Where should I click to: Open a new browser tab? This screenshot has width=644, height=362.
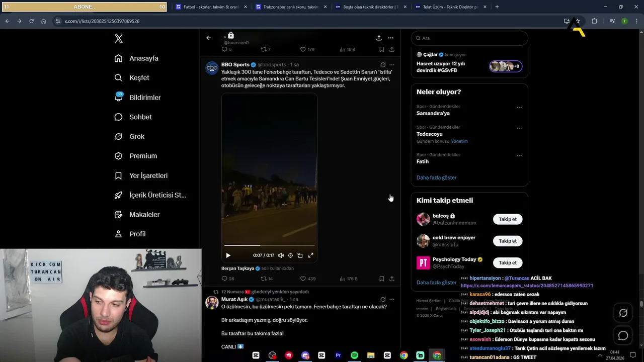497,7
